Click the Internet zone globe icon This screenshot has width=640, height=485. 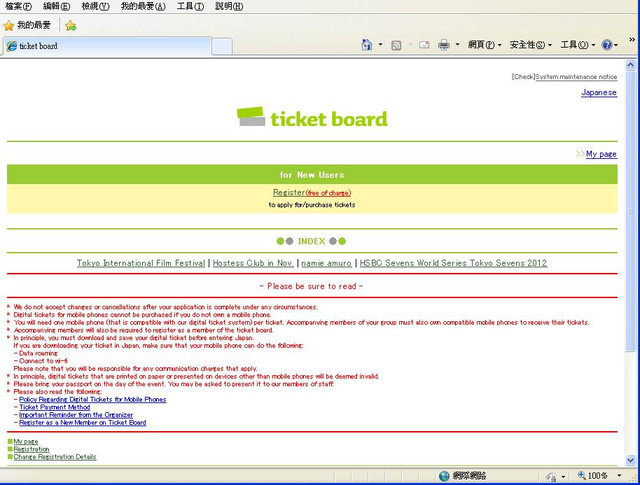[x=444, y=476]
